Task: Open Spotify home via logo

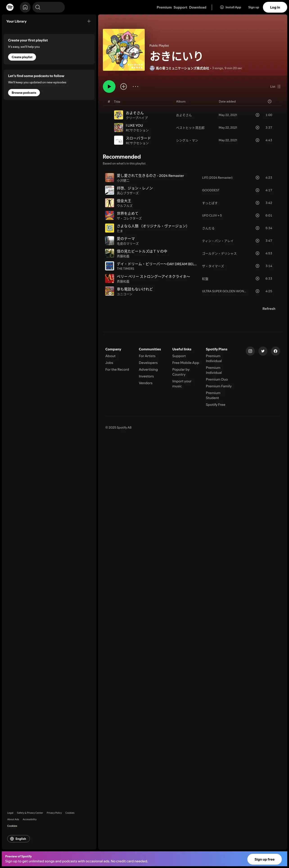Action: point(10,7)
